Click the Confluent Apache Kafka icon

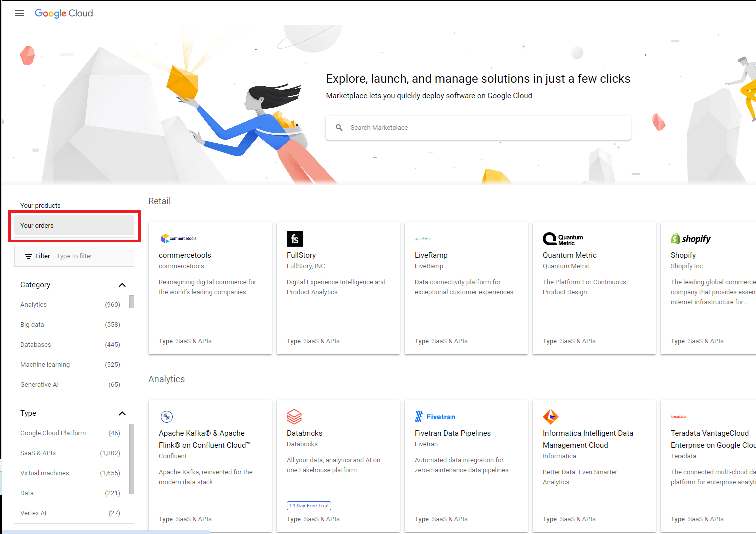click(166, 416)
